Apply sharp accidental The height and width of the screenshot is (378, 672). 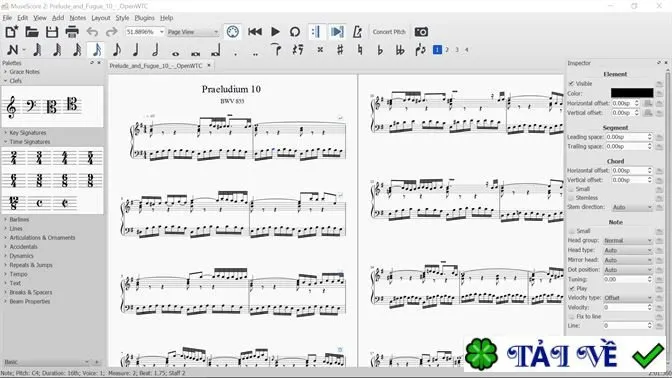[x=340, y=50]
